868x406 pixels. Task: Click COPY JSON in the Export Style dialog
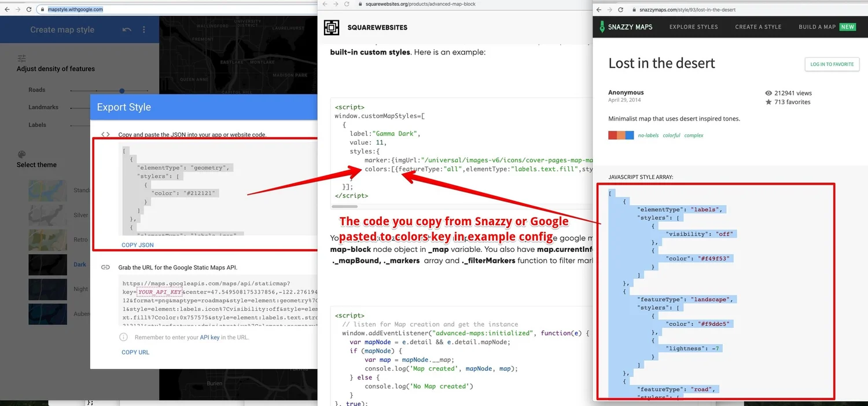coord(137,245)
